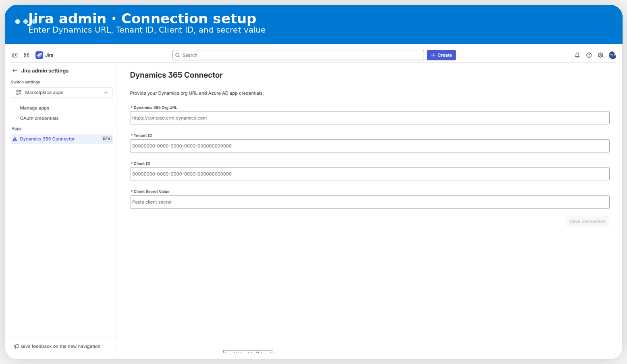Open notifications bell

click(x=577, y=55)
